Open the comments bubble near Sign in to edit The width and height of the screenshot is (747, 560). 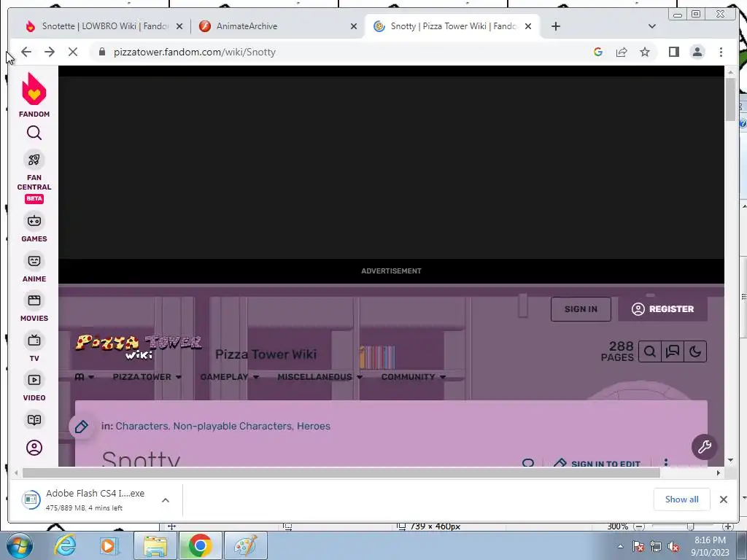point(528,463)
